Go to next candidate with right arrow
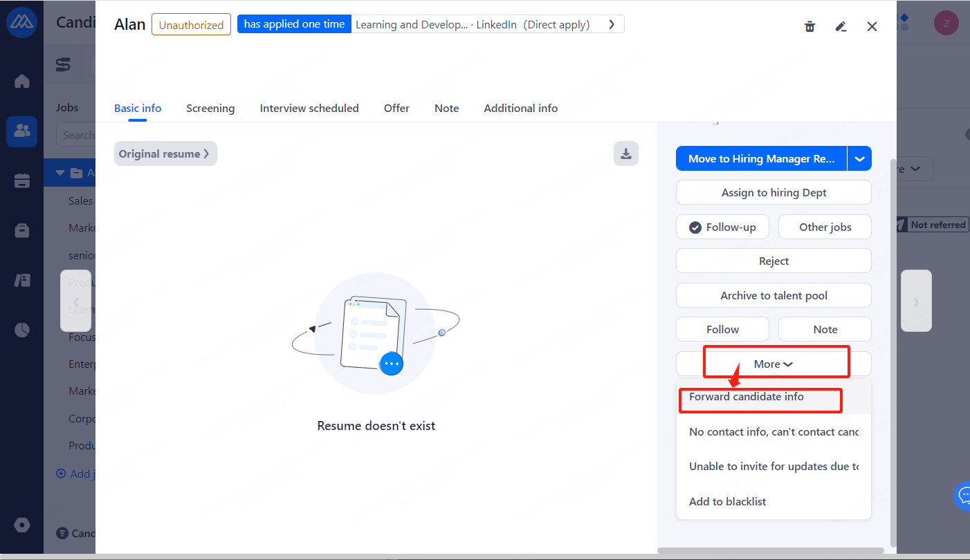Image resolution: width=970 pixels, height=560 pixels. click(x=916, y=301)
